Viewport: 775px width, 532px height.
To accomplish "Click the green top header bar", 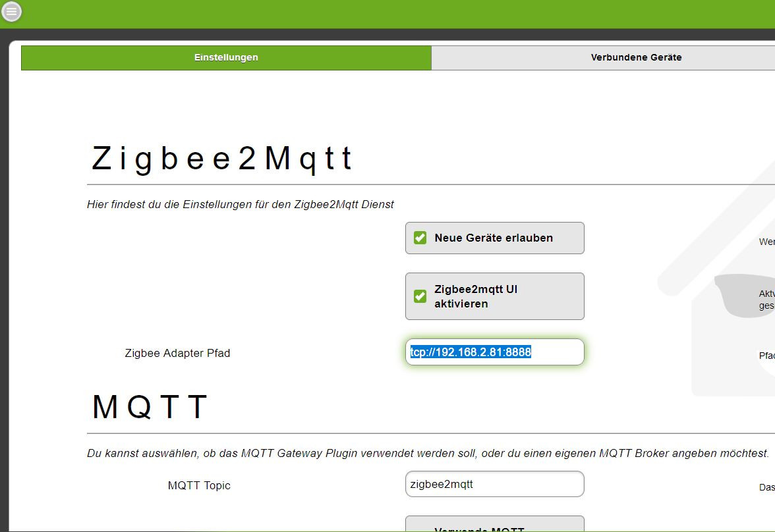I will coord(395,14).
